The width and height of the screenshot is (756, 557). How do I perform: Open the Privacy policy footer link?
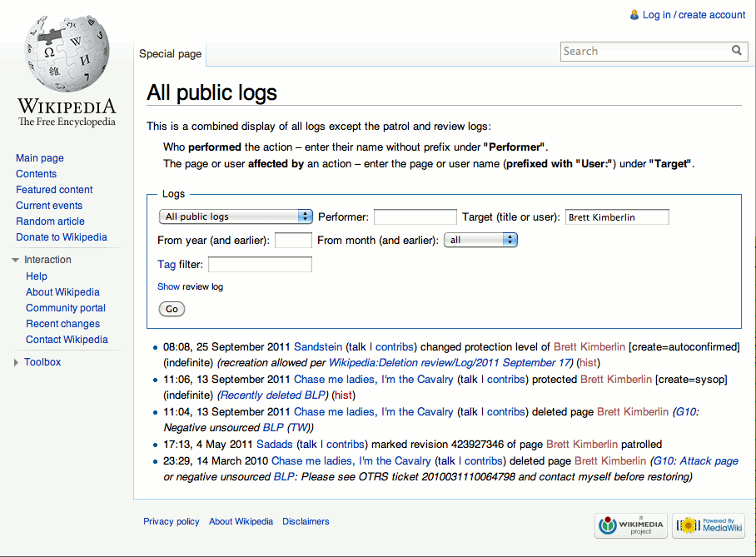[x=171, y=521]
